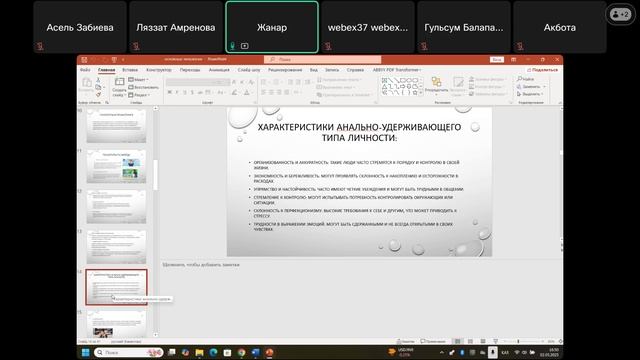Click the font color A icon
Viewport: 640px width, 360px height.
[247, 93]
